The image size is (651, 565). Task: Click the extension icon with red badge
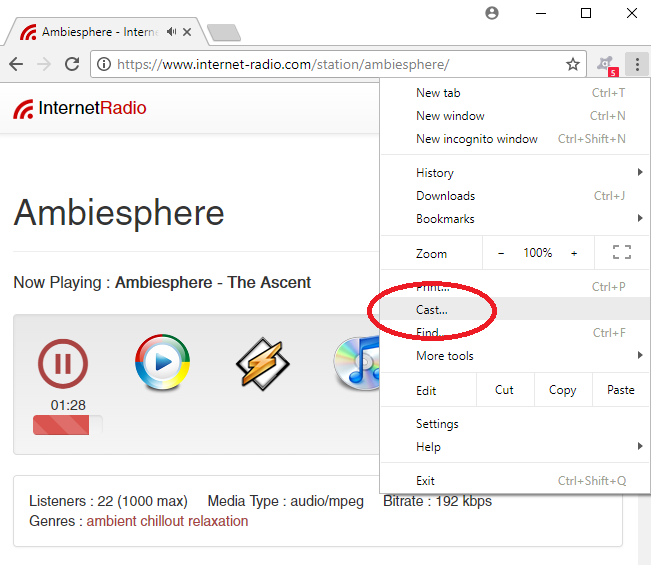click(605, 64)
